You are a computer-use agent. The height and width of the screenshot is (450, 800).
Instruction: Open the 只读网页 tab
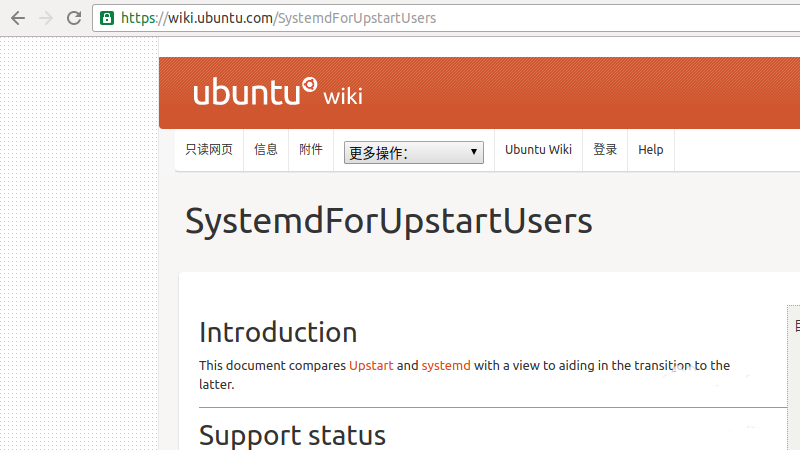click(209, 150)
